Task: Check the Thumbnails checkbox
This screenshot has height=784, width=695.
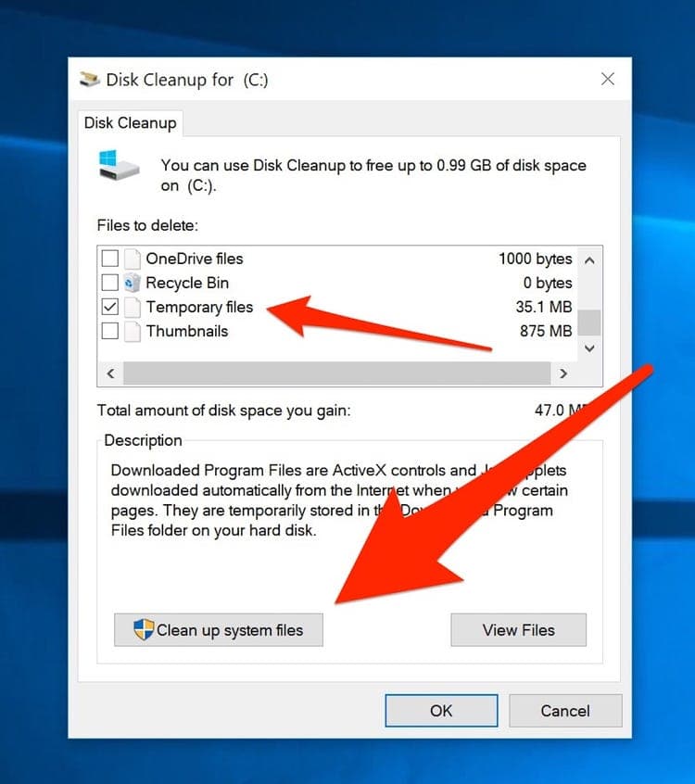Action: click(x=110, y=331)
